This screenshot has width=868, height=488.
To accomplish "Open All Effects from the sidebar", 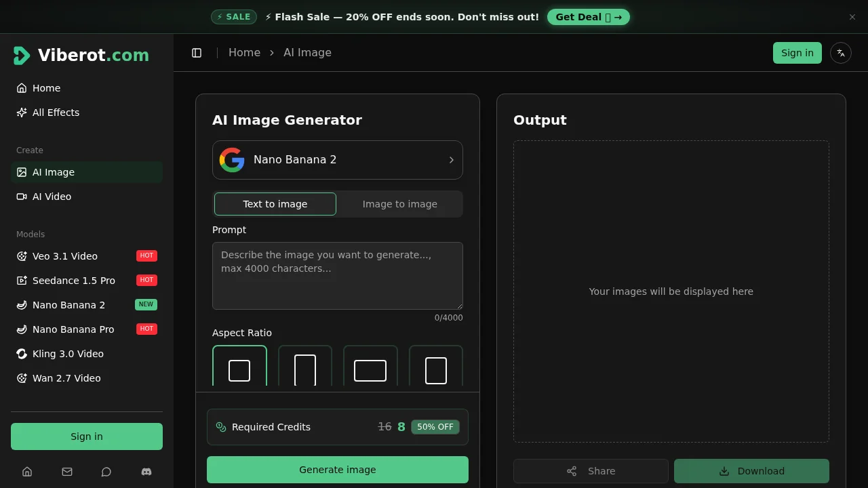I will 55,113.
